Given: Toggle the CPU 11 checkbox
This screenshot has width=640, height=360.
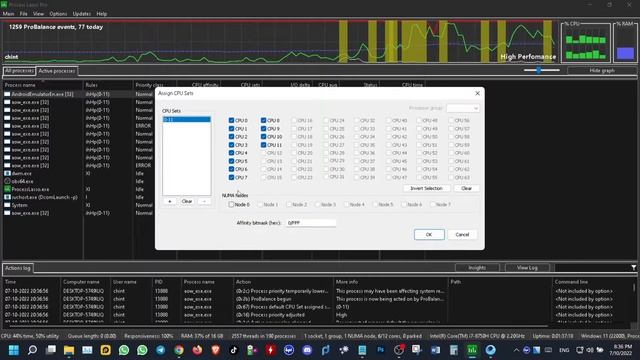Looking at the screenshot, I should click(x=263, y=145).
